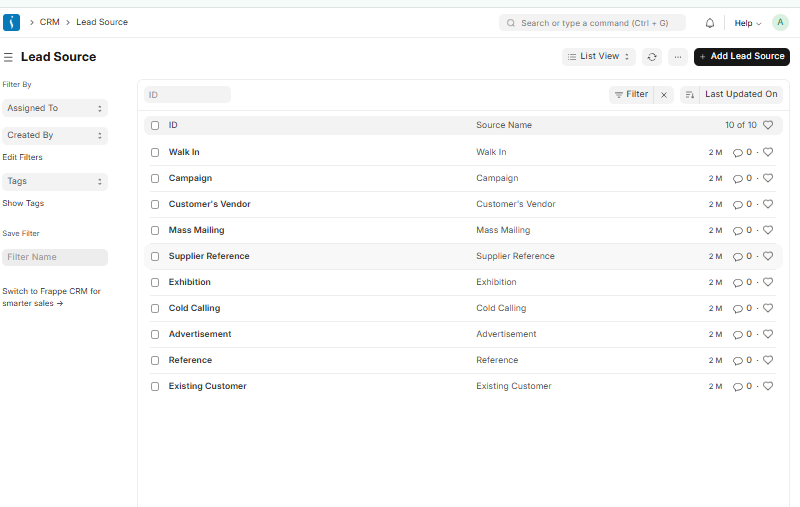The image size is (800, 507).
Task: Like the Walk In row heart
Action: pos(768,152)
